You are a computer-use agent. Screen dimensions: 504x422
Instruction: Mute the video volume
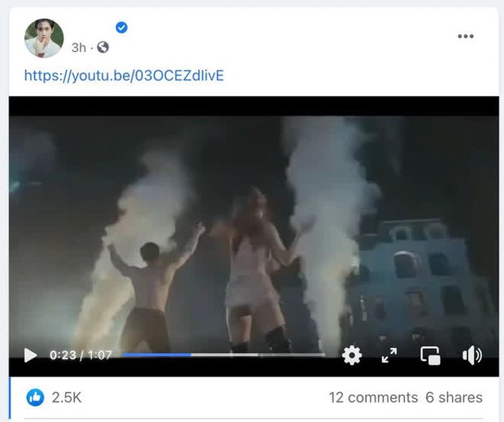[x=471, y=355]
